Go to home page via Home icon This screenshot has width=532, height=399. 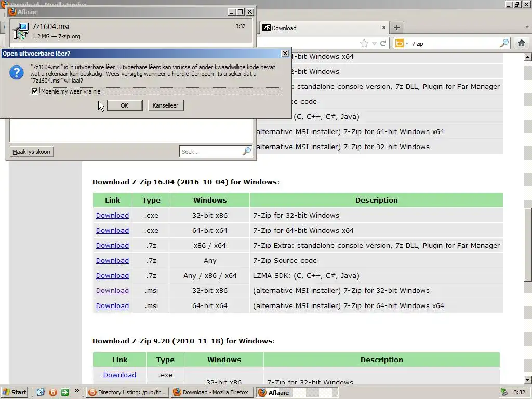[x=522, y=43]
